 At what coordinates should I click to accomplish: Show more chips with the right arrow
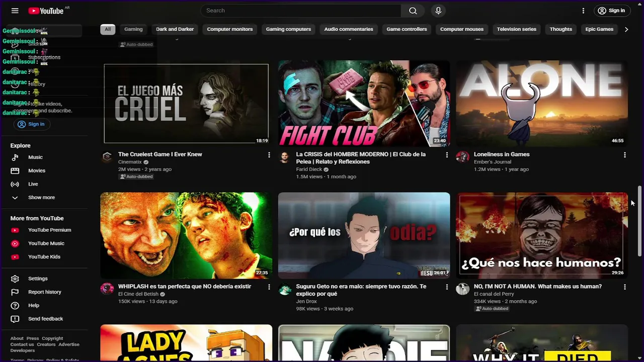[x=626, y=29]
